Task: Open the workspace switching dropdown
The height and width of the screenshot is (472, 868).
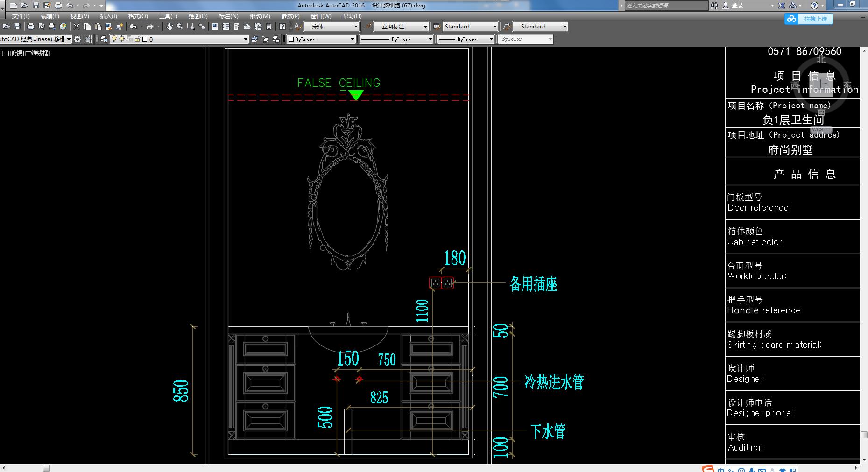Action: point(69,39)
